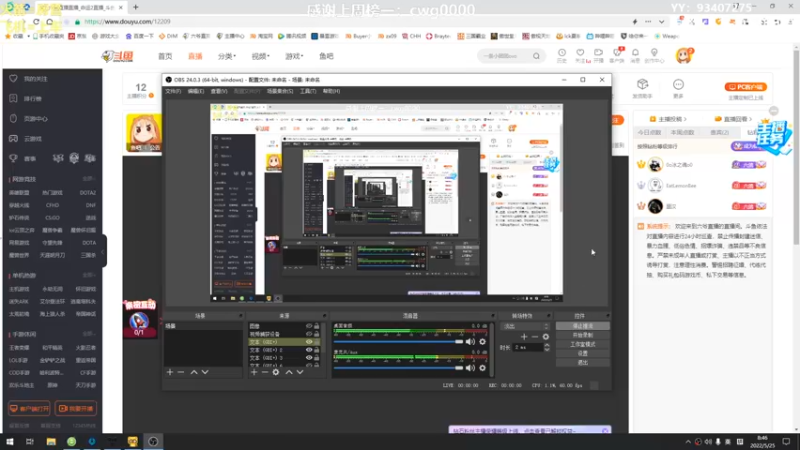The width and height of the screenshot is (800, 450).
Task: Open OBS 场景集合(S) menu
Action: 280,91
